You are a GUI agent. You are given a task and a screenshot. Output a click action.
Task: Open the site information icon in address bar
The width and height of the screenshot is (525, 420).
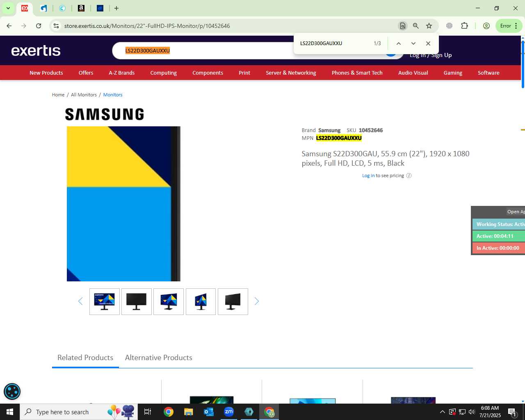tap(56, 26)
